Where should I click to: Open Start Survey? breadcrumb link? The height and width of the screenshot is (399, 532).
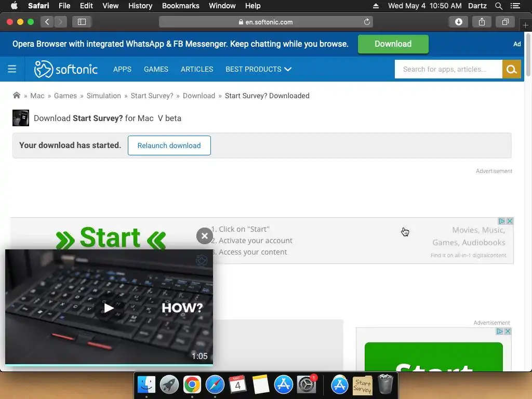152,96
